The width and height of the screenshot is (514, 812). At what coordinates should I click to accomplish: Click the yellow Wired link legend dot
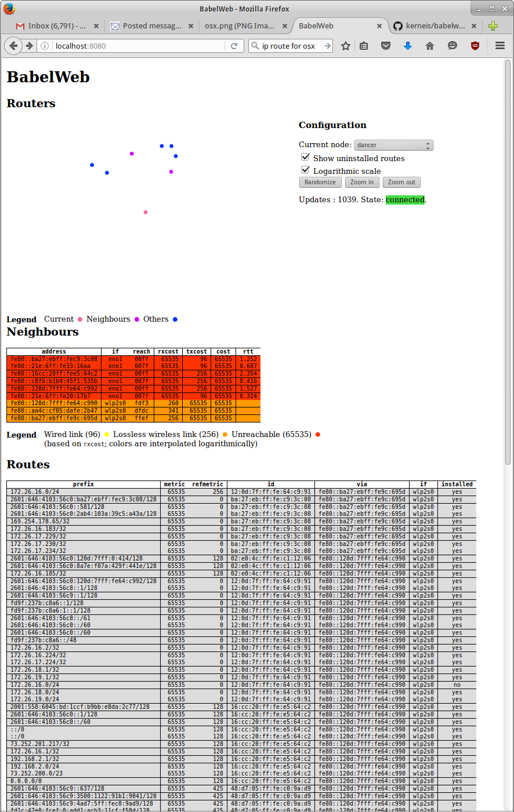107,435
